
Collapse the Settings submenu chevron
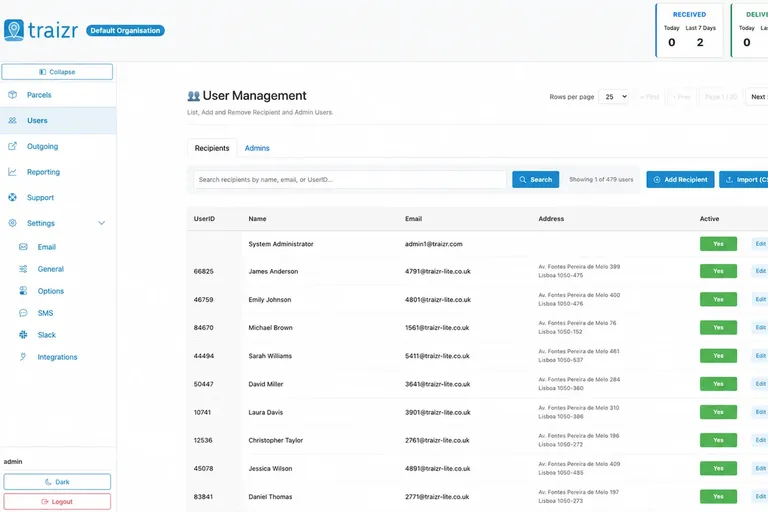click(x=101, y=223)
